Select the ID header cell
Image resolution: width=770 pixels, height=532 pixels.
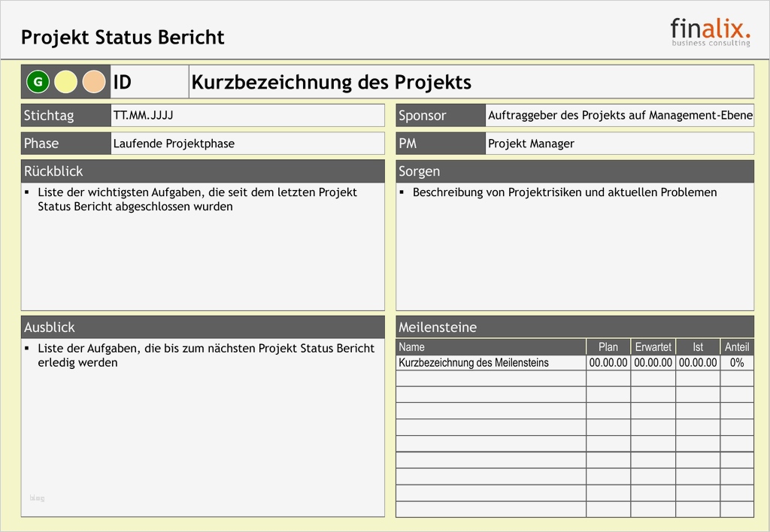click(148, 81)
